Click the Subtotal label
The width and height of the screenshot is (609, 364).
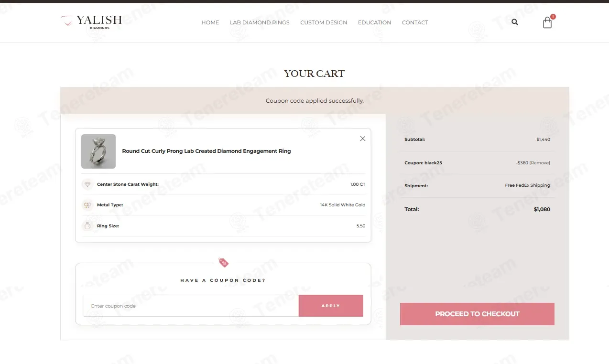(x=414, y=139)
